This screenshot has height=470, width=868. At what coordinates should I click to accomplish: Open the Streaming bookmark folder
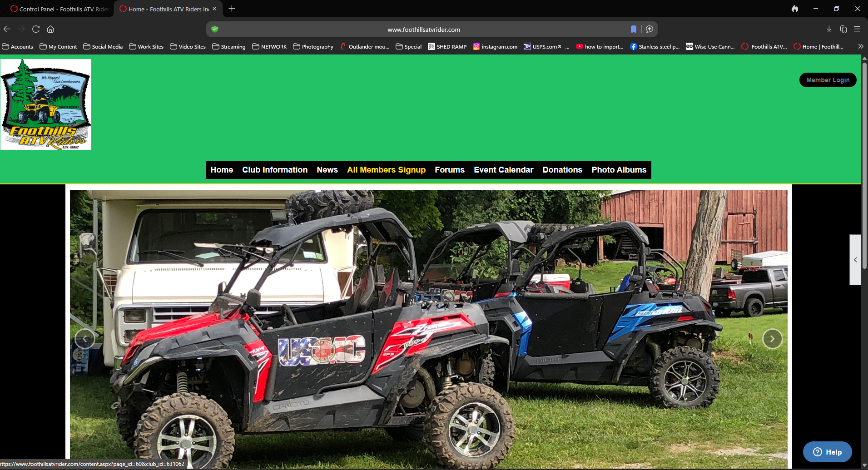point(228,46)
